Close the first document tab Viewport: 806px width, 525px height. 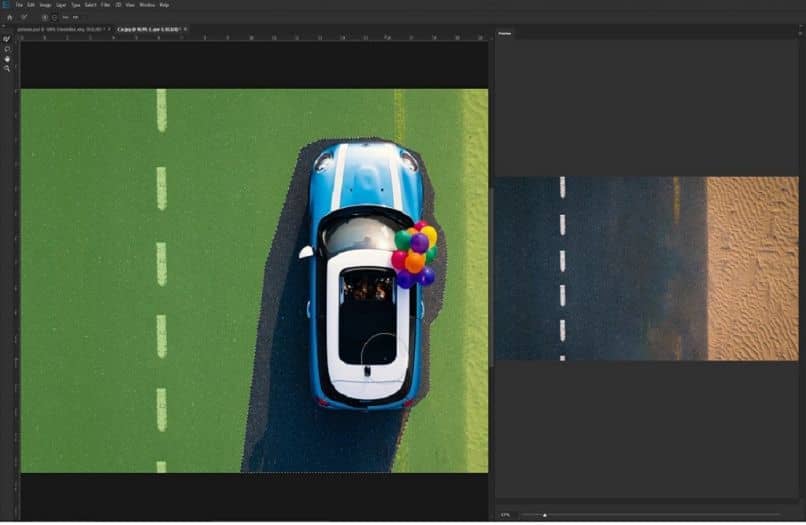click(x=109, y=29)
